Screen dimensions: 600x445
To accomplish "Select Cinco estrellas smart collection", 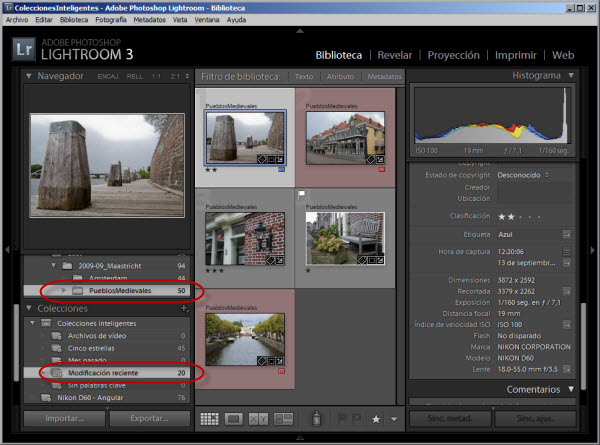I will pyautogui.click(x=107, y=348).
